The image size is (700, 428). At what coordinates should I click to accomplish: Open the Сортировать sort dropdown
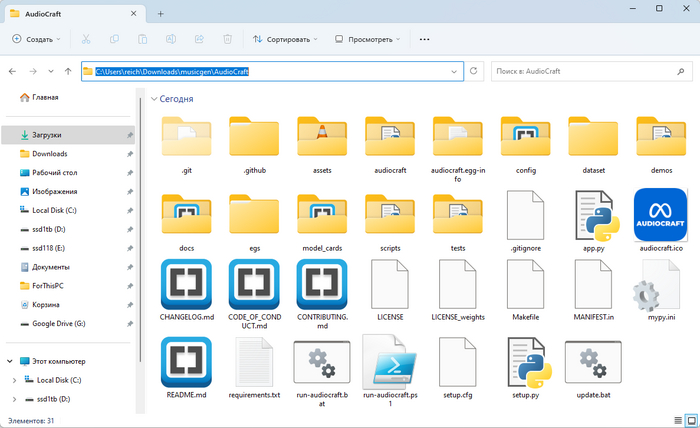[285, 39]
